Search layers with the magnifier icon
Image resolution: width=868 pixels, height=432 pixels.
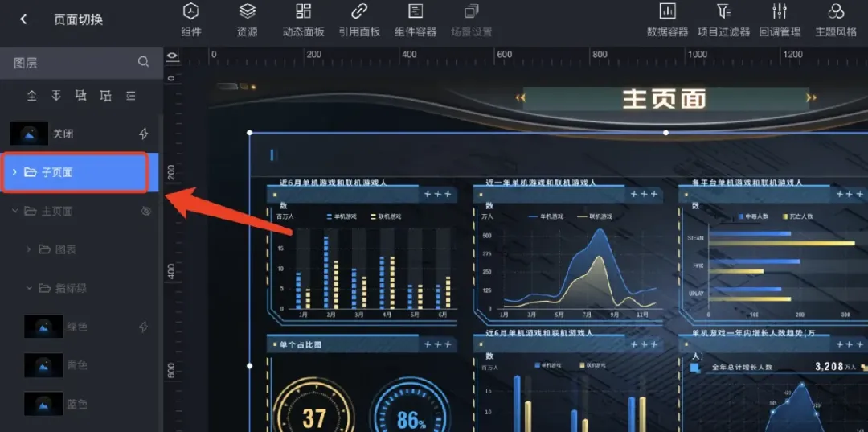pyautogui.click(x=143, y=61)
